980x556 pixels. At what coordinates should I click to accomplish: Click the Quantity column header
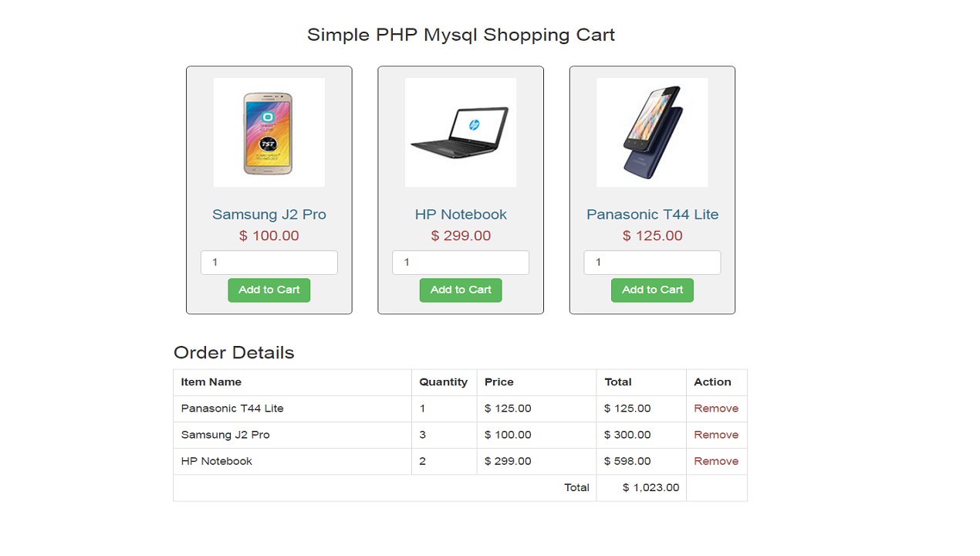[x=443, y=381]
